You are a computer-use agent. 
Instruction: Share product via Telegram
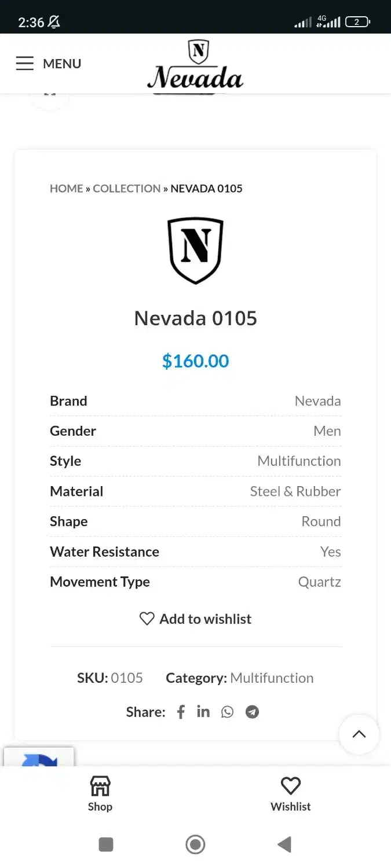(x=252, y=712)
